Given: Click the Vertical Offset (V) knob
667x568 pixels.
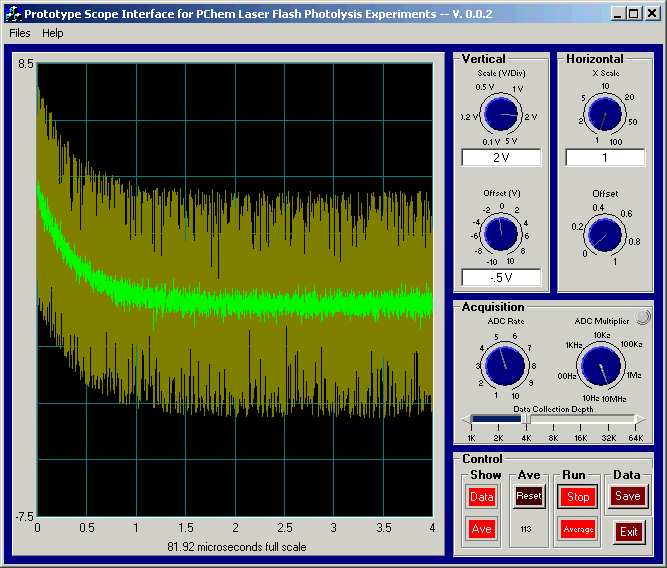Looking at the screenshot, I should click(x=501, y=234).
